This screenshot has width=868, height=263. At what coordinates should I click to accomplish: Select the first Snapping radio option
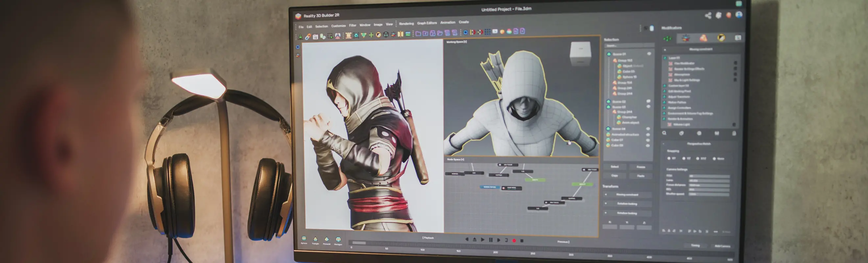coord(669,158)
